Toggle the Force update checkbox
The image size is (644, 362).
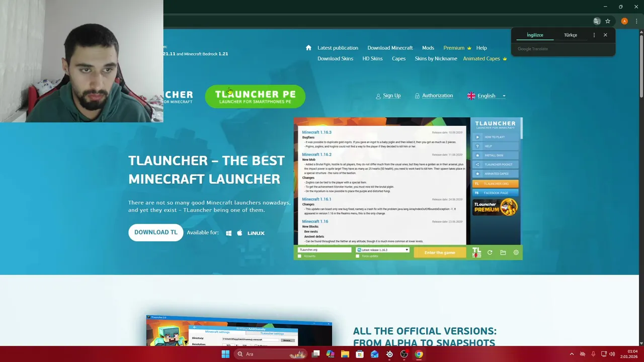pyautogui.click(x=358, y=256)
